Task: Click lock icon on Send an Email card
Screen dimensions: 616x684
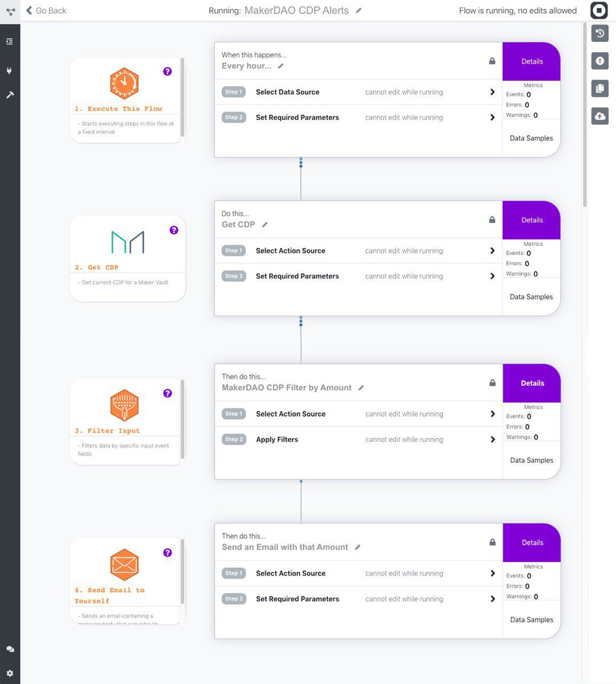Action: click(492, 542)
